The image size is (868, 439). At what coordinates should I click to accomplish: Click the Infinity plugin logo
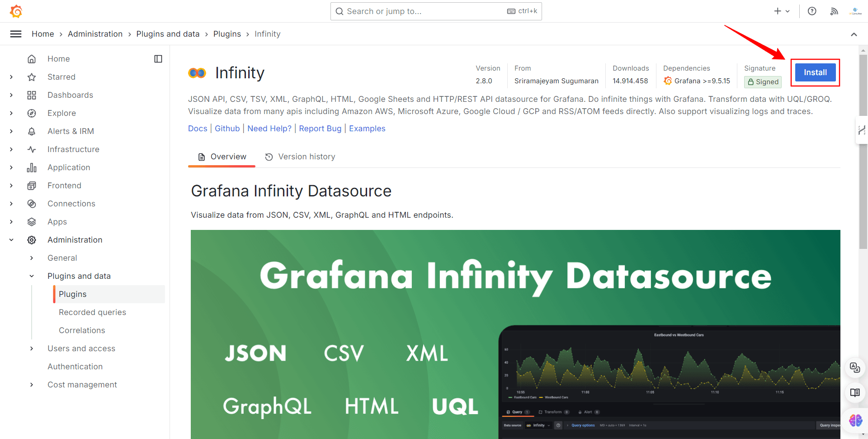coord(197,73)
